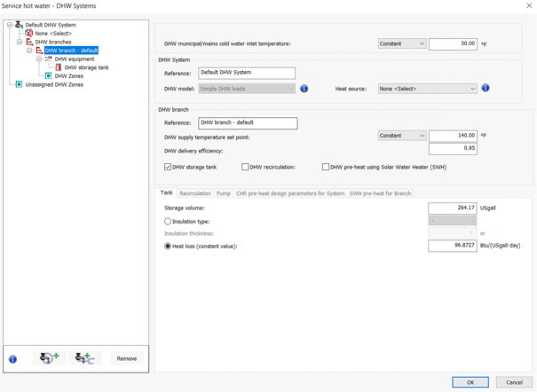537x392 pixels.
Task: Enable DHW pre-heat using Solar Water Heater
Action: coord(326,167)
